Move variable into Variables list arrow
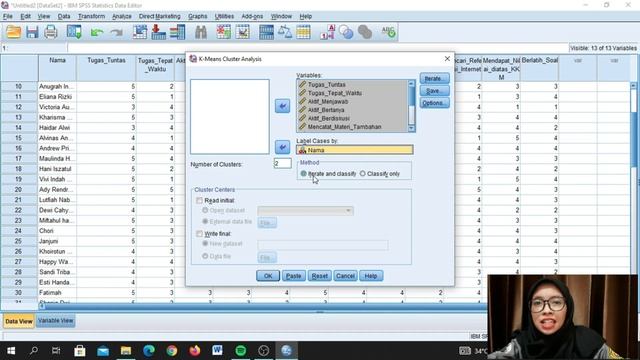640x360 pixels. coord(282,106)
